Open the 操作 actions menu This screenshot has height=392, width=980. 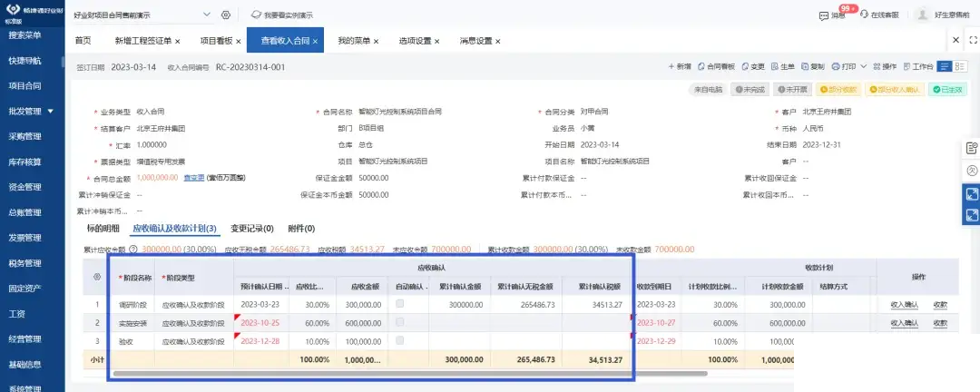[x=885, y=66]
